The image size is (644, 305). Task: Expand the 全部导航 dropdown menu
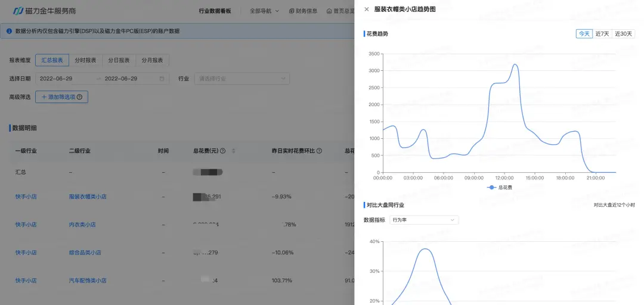pos(264,11)
